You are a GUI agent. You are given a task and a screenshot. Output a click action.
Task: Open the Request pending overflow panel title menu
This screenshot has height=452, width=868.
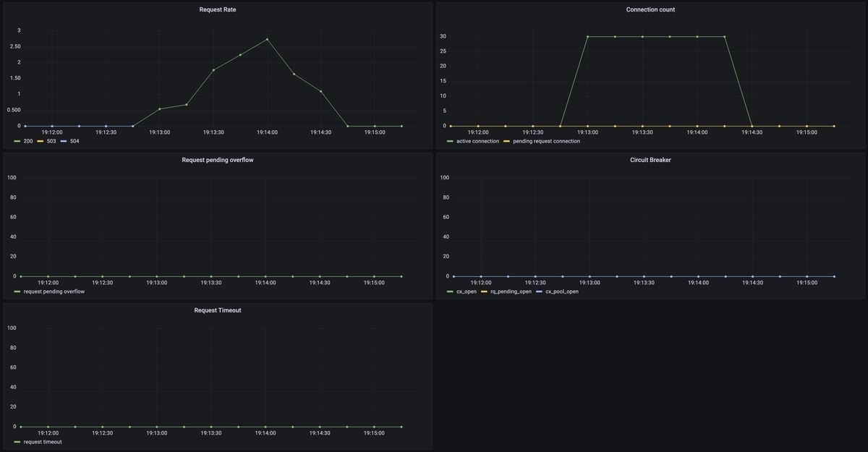tap(218, 160)
